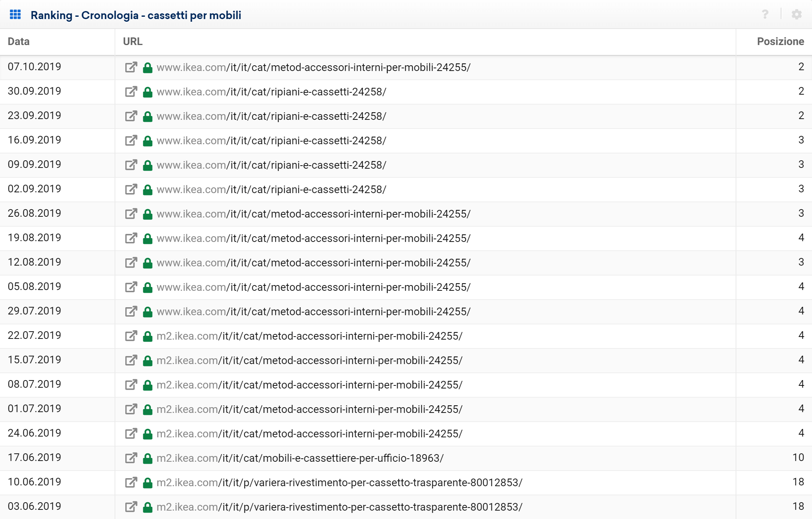Open m2.ikea.com metod URL dated 08.07.2019

(309, 385)
